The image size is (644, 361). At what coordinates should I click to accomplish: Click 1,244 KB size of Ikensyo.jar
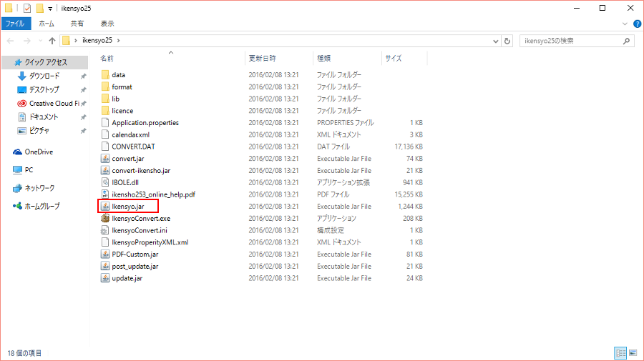[410, 207]
